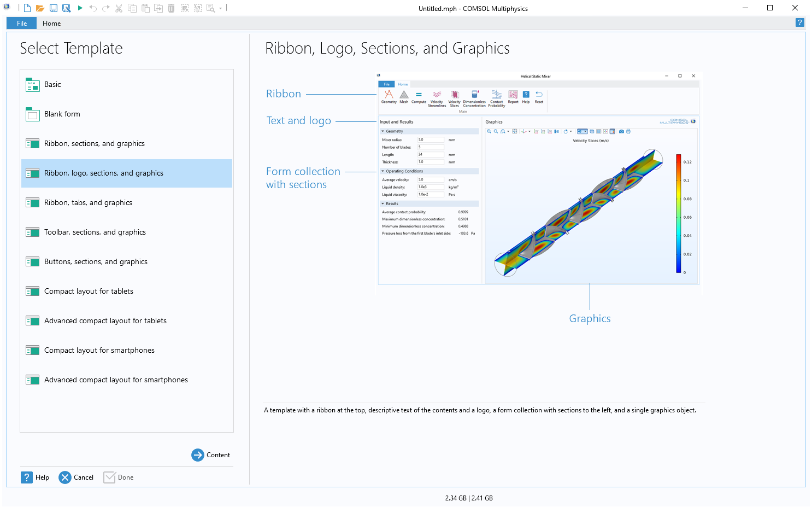This screenshot has height=507, width=812.
Task: Choose Compact layout for smartphones
Action: click(x=127, y=350)
